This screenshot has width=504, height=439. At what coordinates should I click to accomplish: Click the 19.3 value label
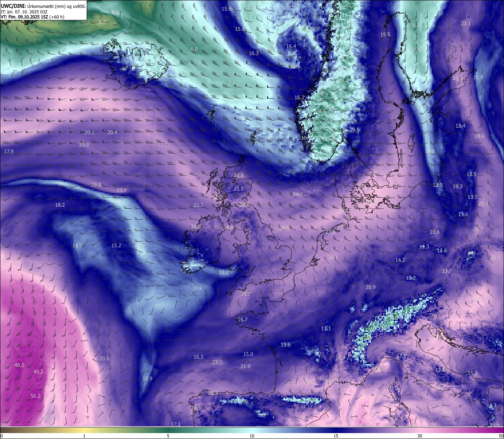[x=458, y=186]
